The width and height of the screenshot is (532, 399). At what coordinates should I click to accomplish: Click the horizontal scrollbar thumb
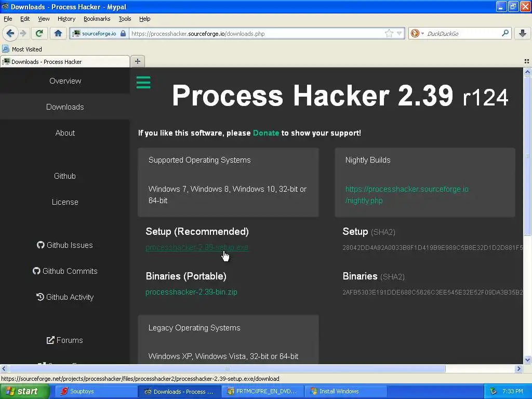[x=227, y=368]
